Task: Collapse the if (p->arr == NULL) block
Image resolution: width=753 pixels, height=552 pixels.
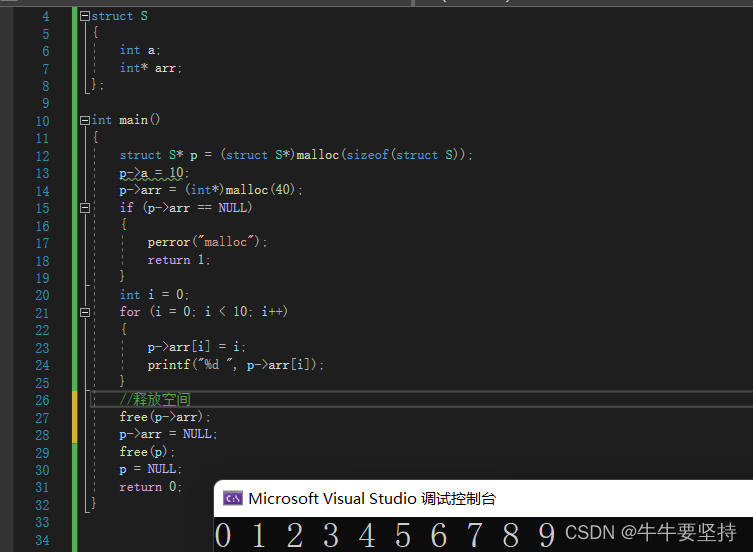Action: [x=85, y=208]
